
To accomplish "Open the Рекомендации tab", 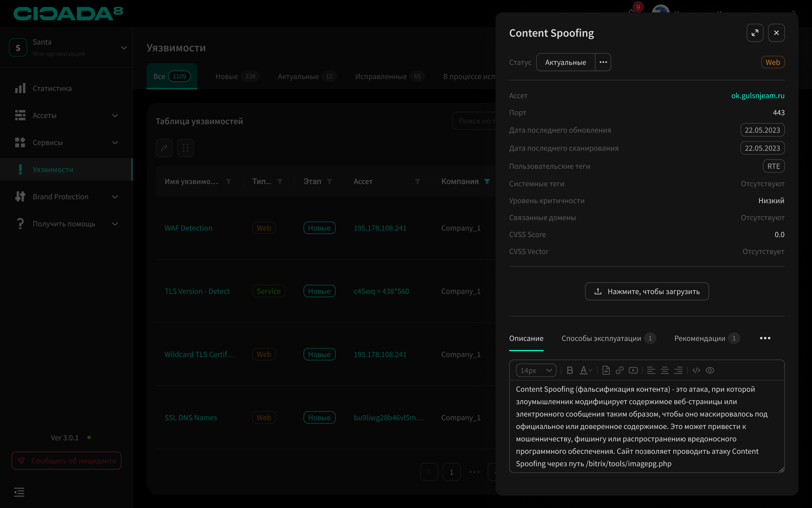I will pos(700,338).
